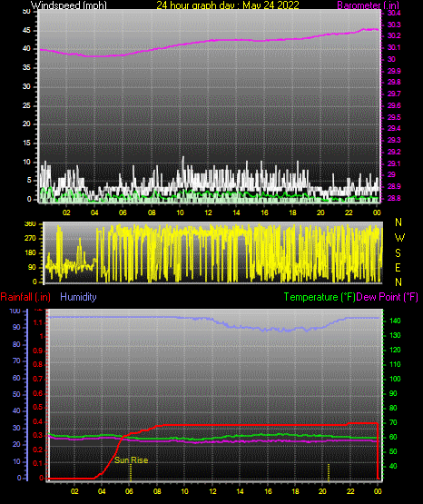Viewport: 423px width, 504px height.
Task: Click the "30.4" barometer axis value
Action: 394,13
